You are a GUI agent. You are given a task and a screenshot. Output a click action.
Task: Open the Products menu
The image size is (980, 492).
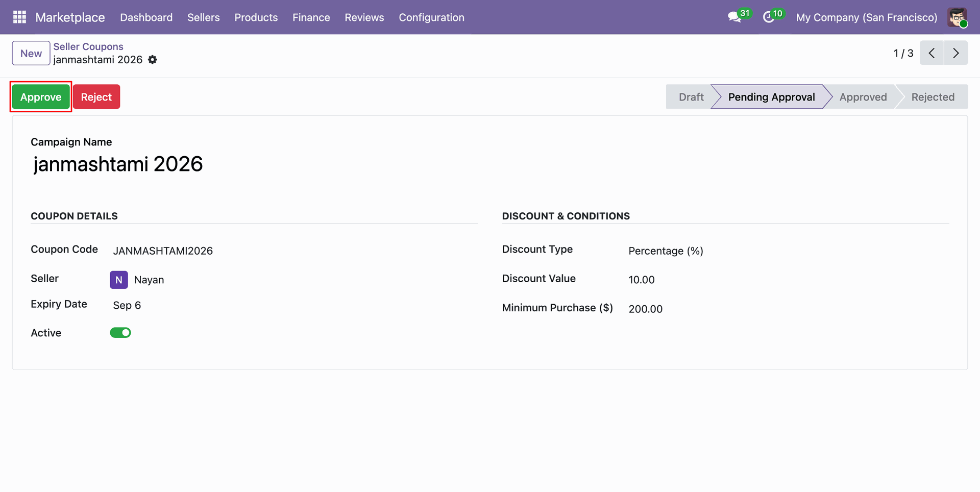pyautogui.click(x=256, y=17)
